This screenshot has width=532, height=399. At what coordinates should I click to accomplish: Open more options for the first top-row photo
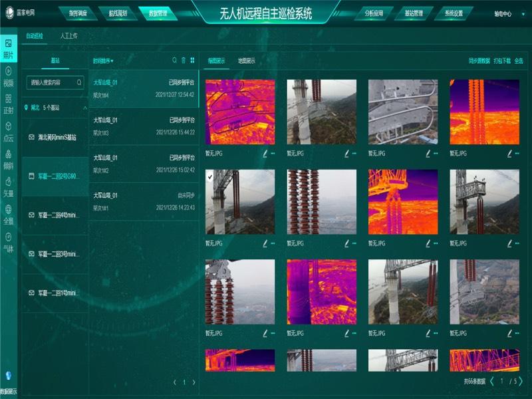[273, 154]
